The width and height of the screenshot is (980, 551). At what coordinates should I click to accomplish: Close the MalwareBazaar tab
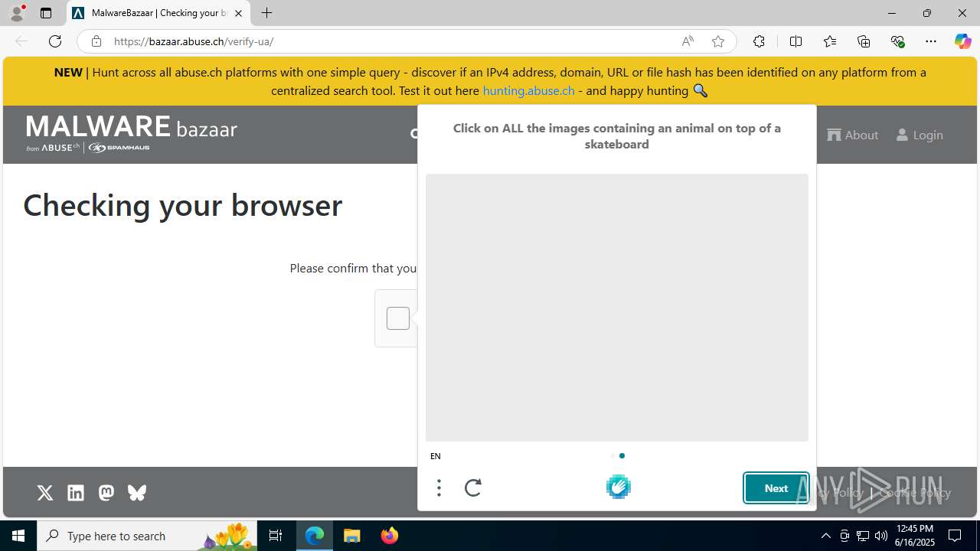(x=238, y=13)
